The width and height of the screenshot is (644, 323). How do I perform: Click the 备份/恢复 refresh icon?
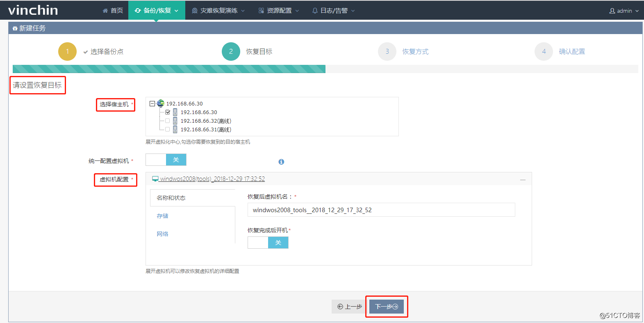coord(138,11)
